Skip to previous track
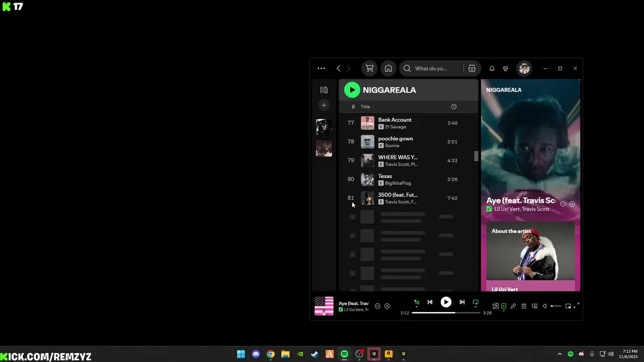The width and height of the screenshot is (644, 362). (430, 302)
